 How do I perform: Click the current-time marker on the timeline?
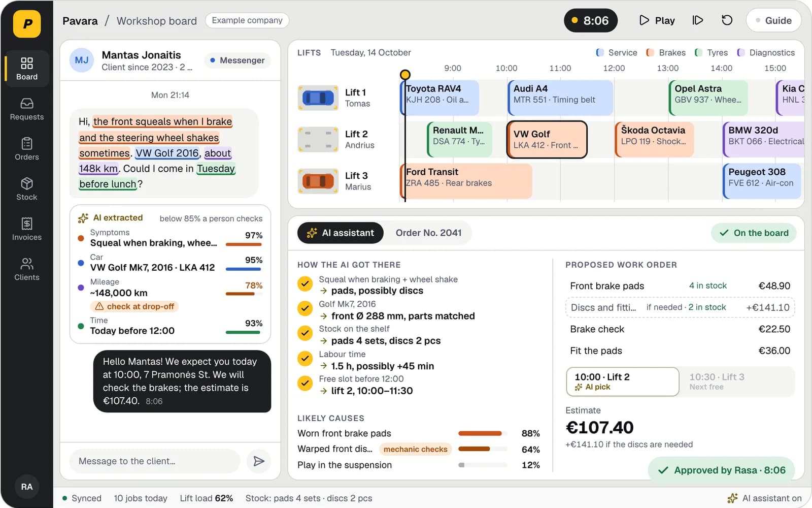405,75
